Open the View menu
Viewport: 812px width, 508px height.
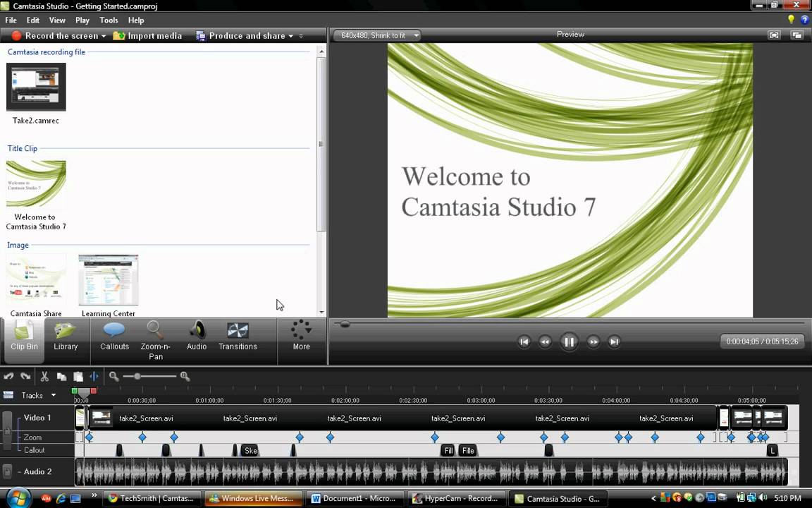point(57,20)
